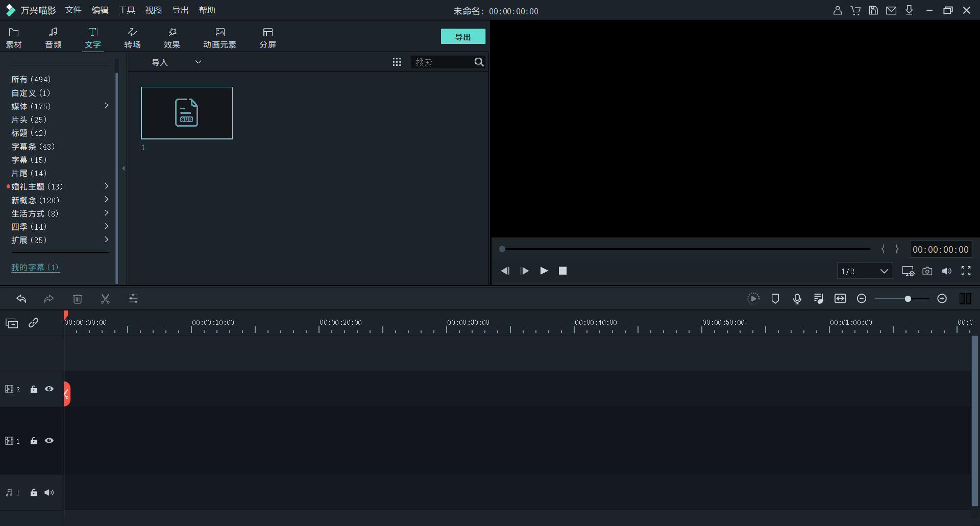
Task: Click the snapshot camera icon
Action: click(927, 271)
